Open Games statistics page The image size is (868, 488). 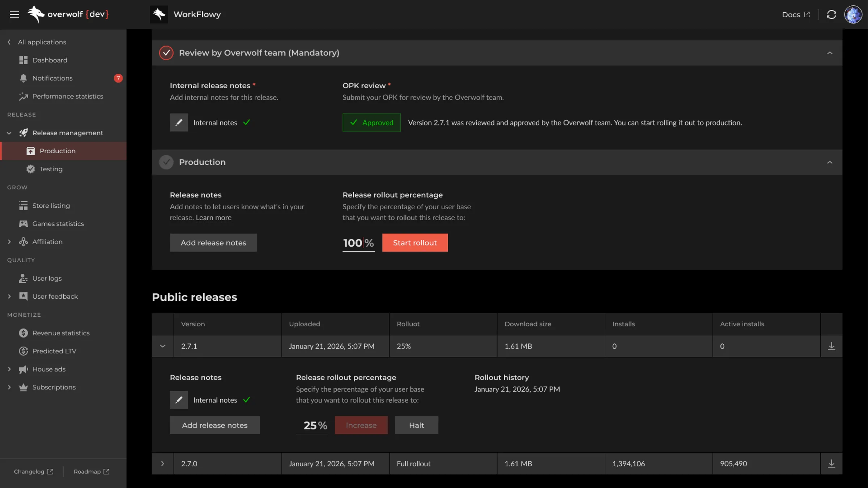58,224
